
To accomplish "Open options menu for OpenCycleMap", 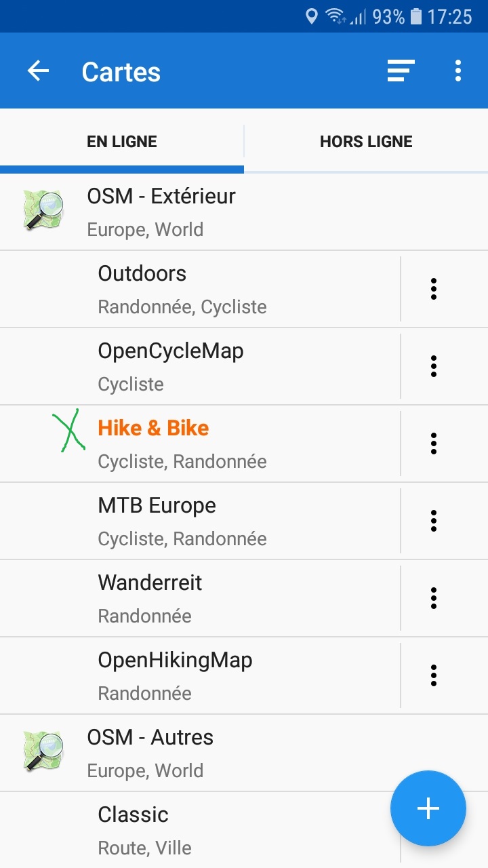I will pyautogui.click(x=434, y=366).
